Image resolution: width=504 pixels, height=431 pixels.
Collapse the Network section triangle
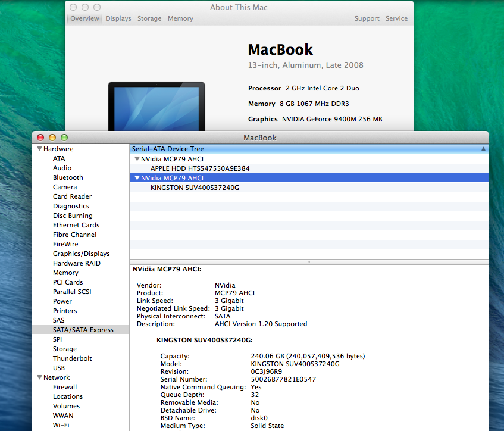39,377
